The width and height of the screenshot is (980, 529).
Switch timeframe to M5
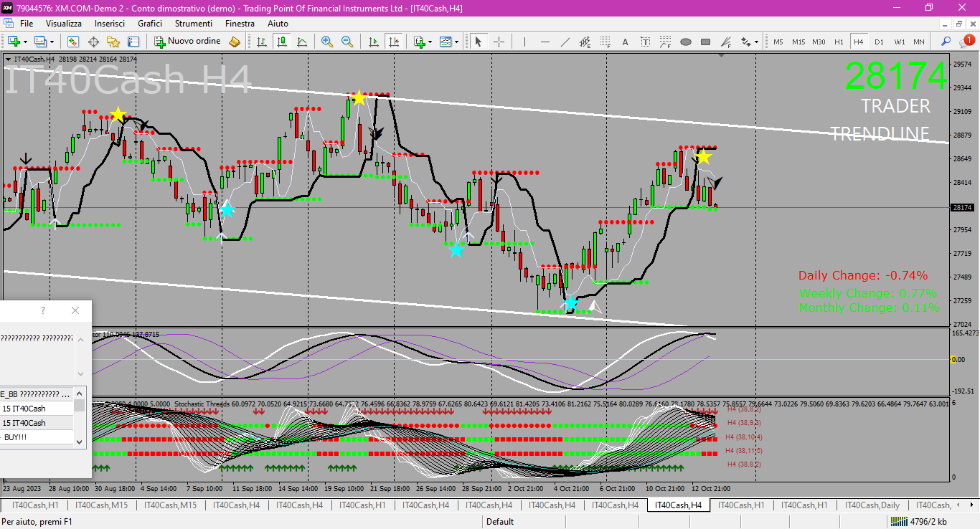778,42
